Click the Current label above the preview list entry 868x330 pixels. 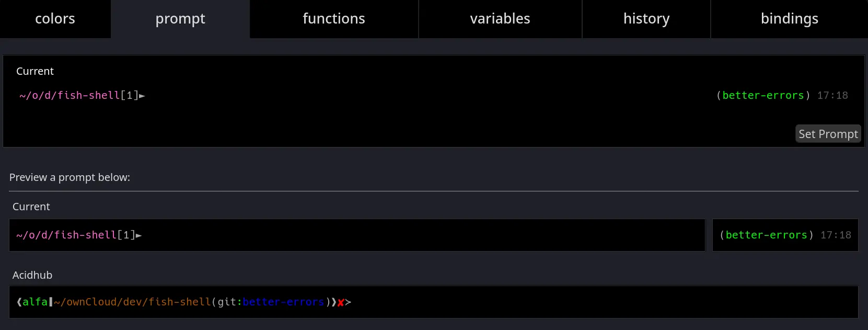[31, 207]
